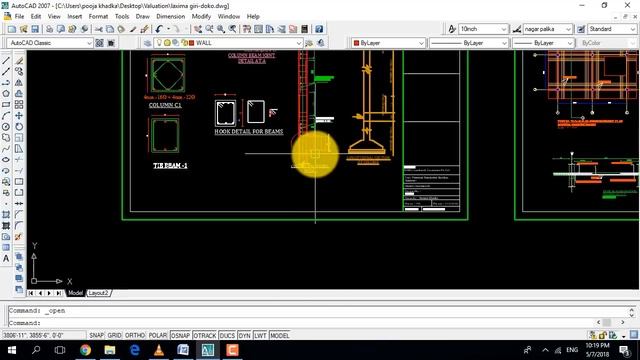Select the Rotate tool
This screenshot has height=360, width=640.
19,127
